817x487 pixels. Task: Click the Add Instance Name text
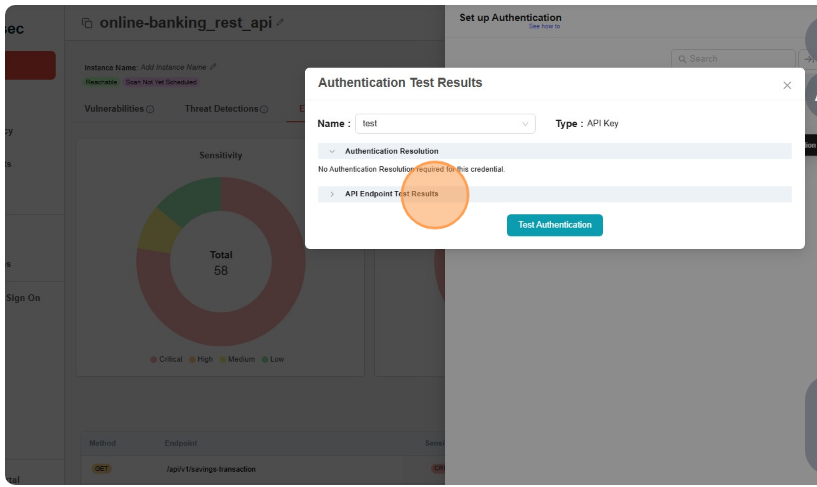tap(174, 67)
